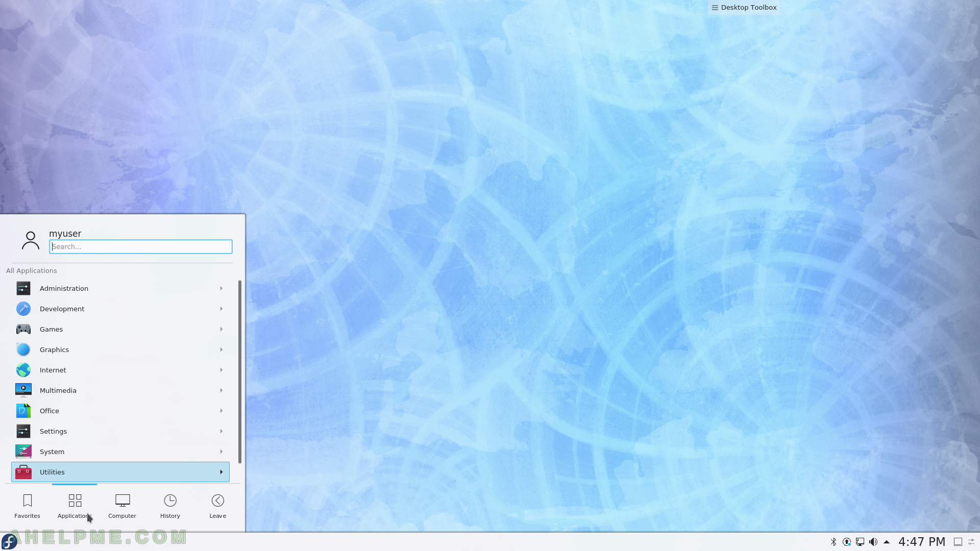
Task: Open the Administration menu label
Action: pyautogui.click(x=64, y=288)
